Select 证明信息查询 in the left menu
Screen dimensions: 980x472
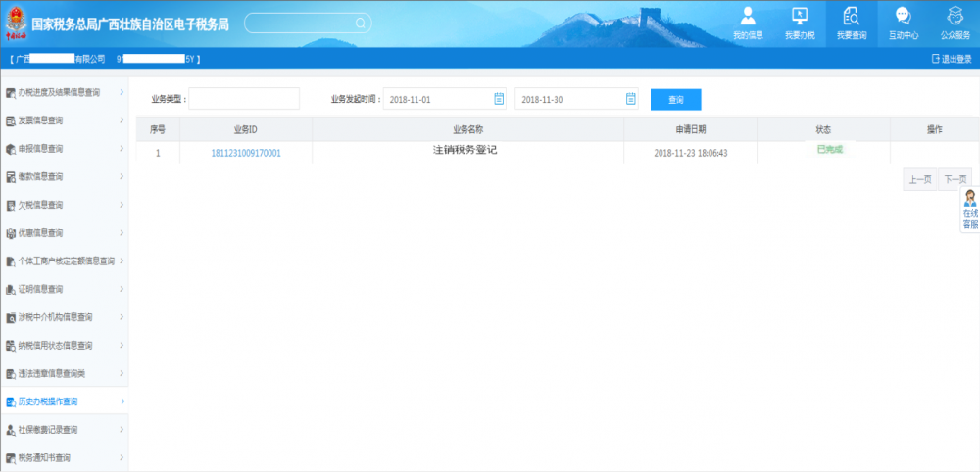(64, 290)
